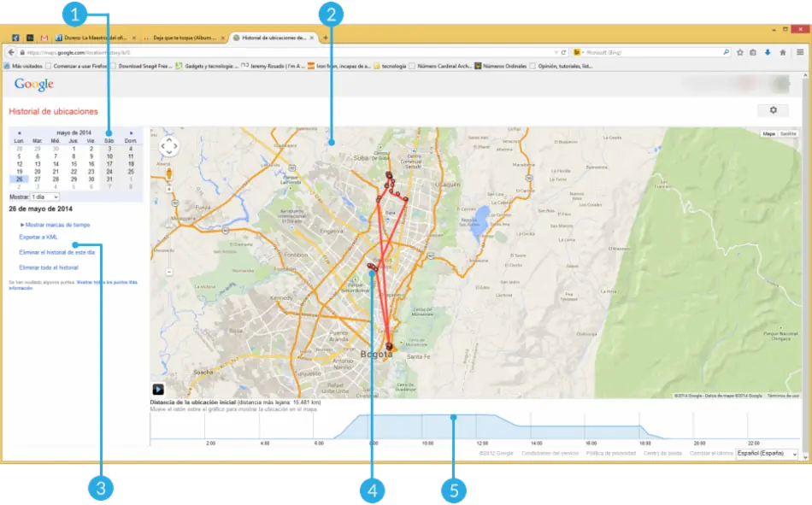
Task: Go to next month in calendar
Action: coord(131,133)
